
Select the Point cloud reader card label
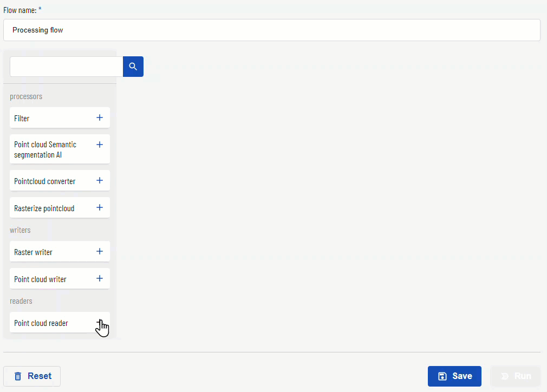pyautogui.click(x=41, y=323)
